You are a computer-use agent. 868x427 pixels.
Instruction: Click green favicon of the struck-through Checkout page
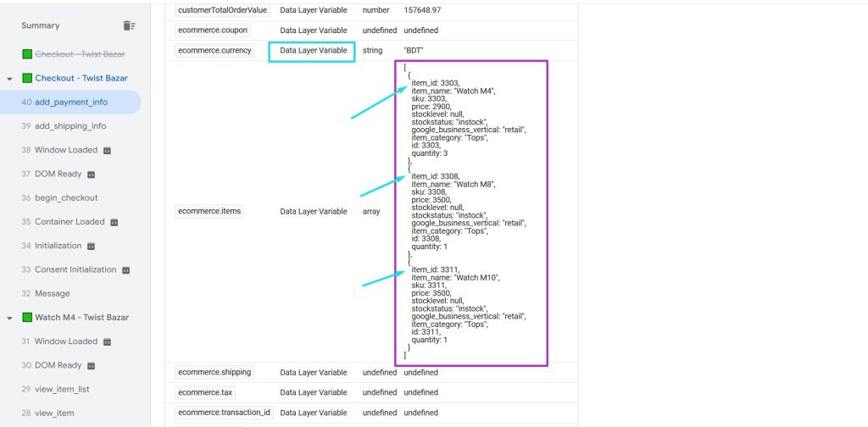(27, 54)
